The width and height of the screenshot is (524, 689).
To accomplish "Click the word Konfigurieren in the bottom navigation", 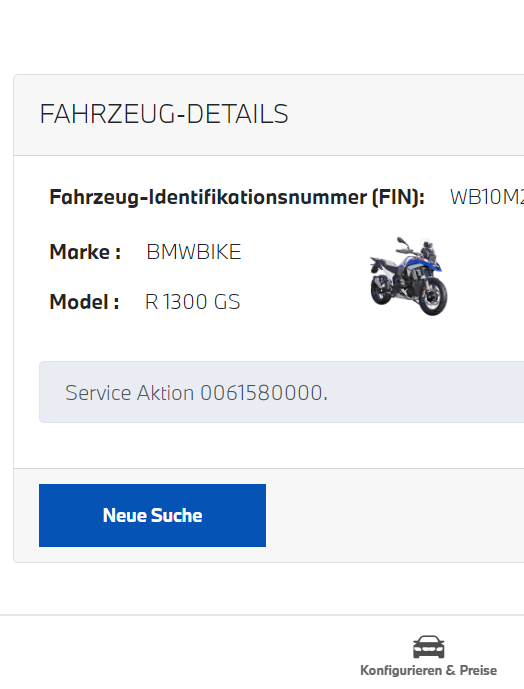I will click(401, 671).
